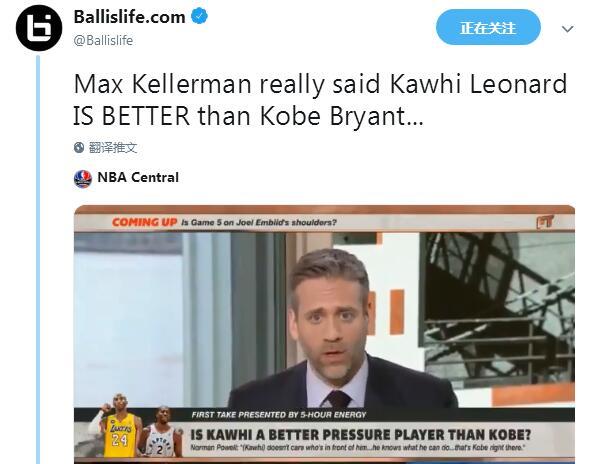Click the Joel Embiid Game 5 teaser text
Image resolution: width=591 pixels, height=464 pixels.
[259, 222]
